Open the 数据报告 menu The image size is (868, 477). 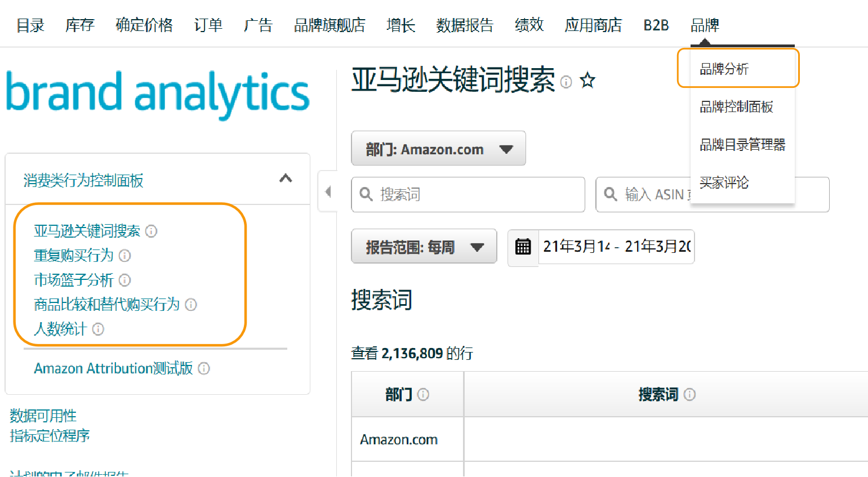pos(465,25)
